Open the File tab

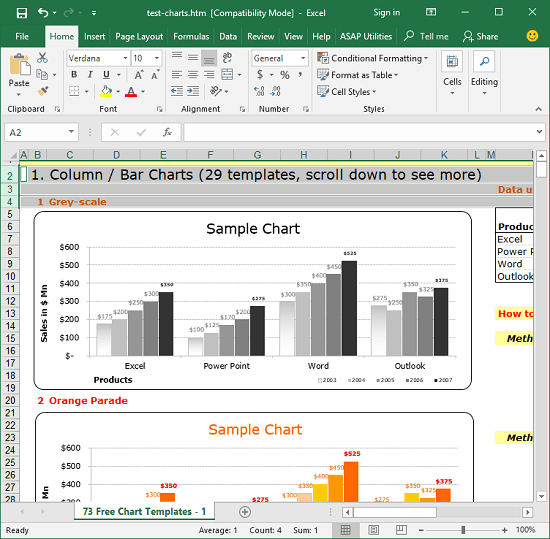click(22, 36)
